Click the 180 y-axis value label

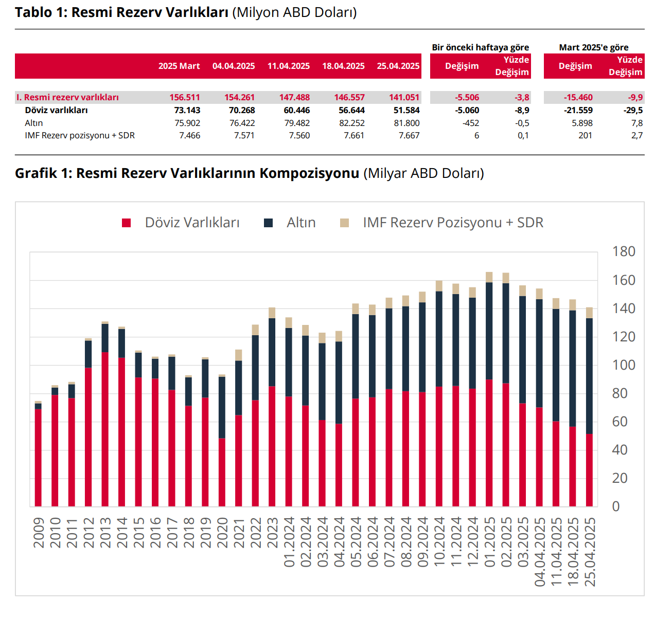(623, 252)
